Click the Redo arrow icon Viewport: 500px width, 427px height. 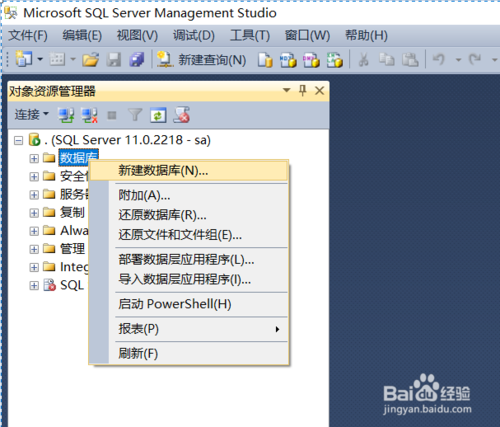click(475, 60)
